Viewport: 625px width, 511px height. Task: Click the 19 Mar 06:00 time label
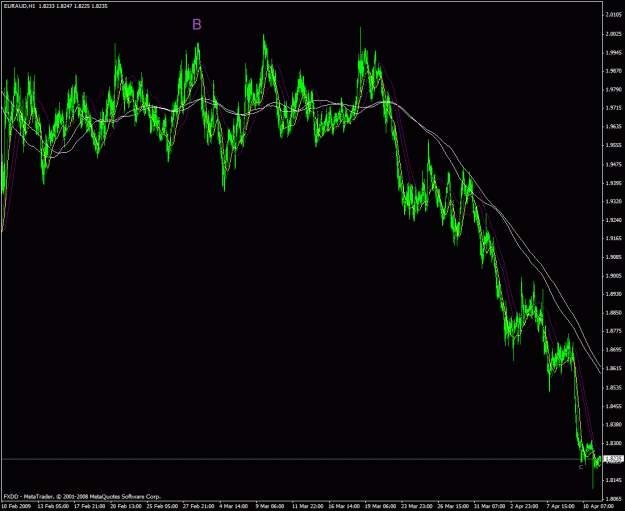point(379,506)
